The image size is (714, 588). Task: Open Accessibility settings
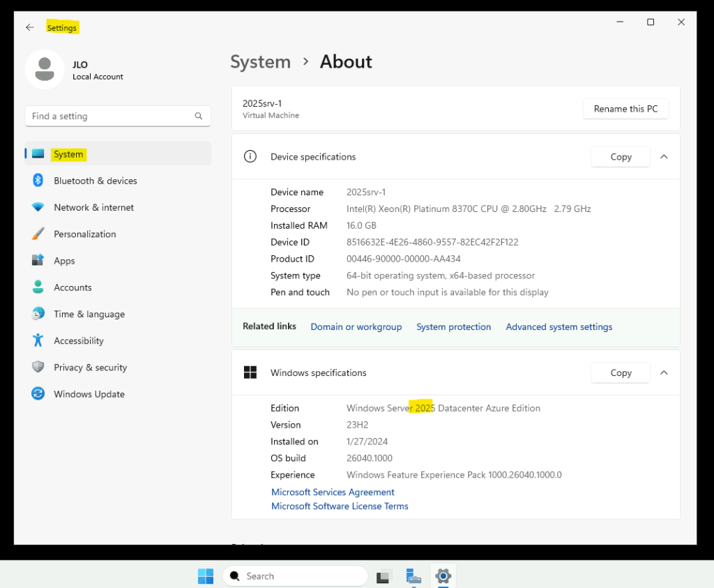118,340
